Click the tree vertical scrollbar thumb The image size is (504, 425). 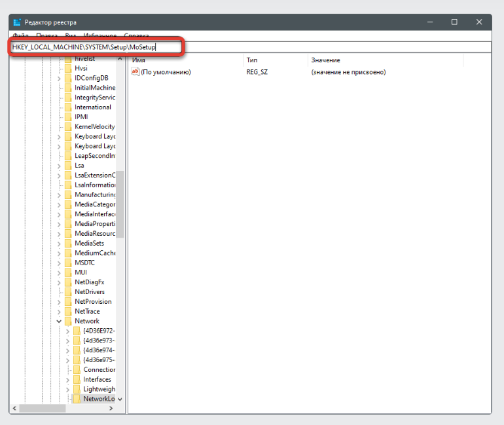pyautogui.click(x=120, y=204)
